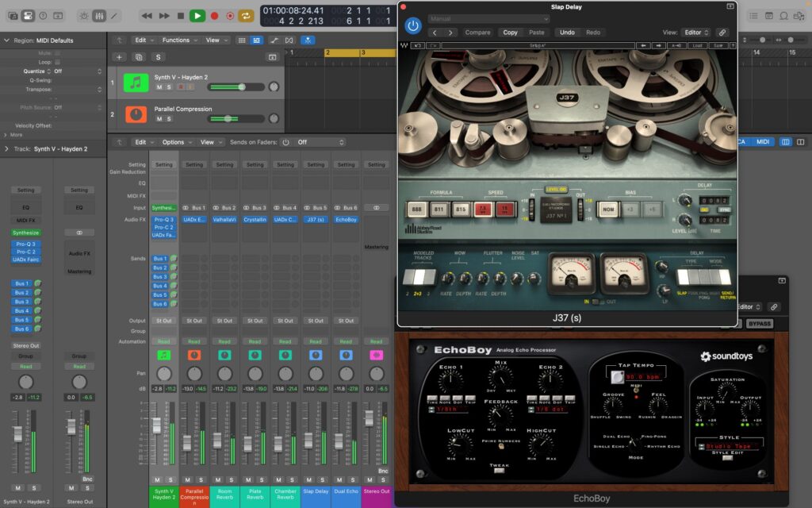Solo the Synth V - Hayden 2 track
This screenshot has height=508, width=812.
click(x=168, y=87)
